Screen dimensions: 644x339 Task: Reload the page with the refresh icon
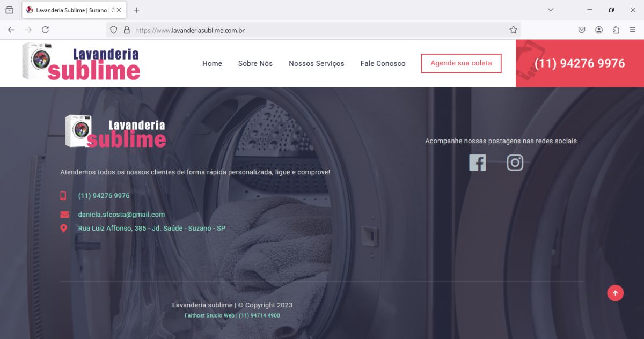tap(46, 30)
